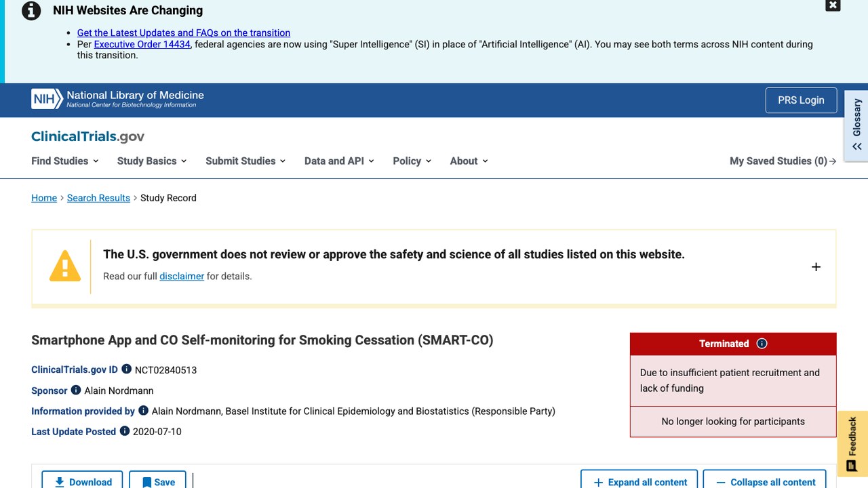
Task: Click Expand all content button
Action: [x=639, y=480]
